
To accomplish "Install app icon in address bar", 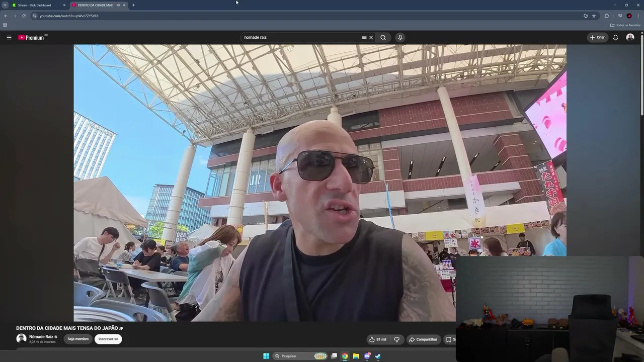I will click(586, 16).
